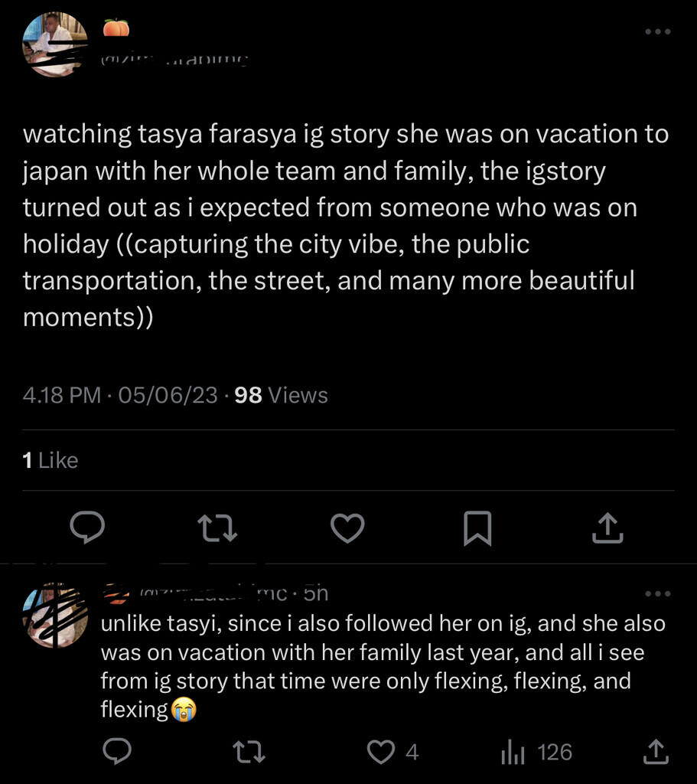This screenshot has width=697, height=784.
Task: Click the reply's '5h' time label
Action: pyautogui.click(x=315, y=593)
